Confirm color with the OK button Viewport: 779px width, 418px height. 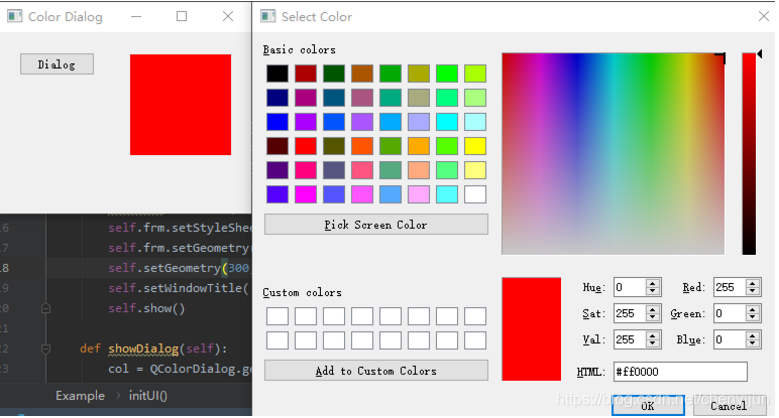(648, 406)
